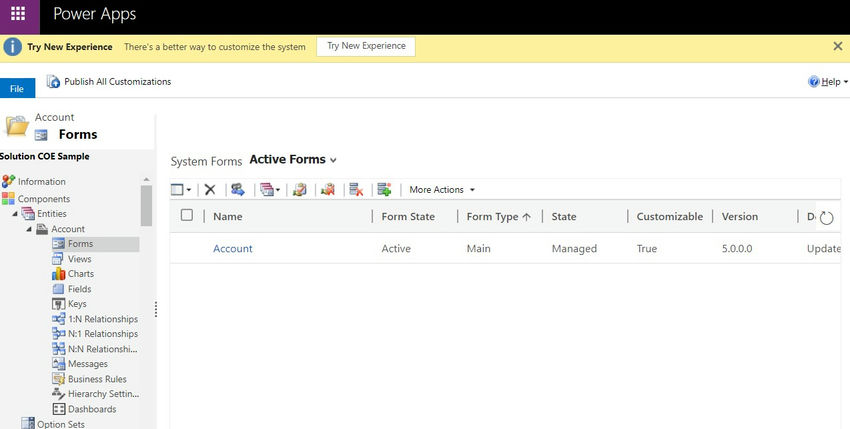Select Views in the Account tree
Viewport: 850px width, 429px height.
pyautogui.click(x=79, y=259)
